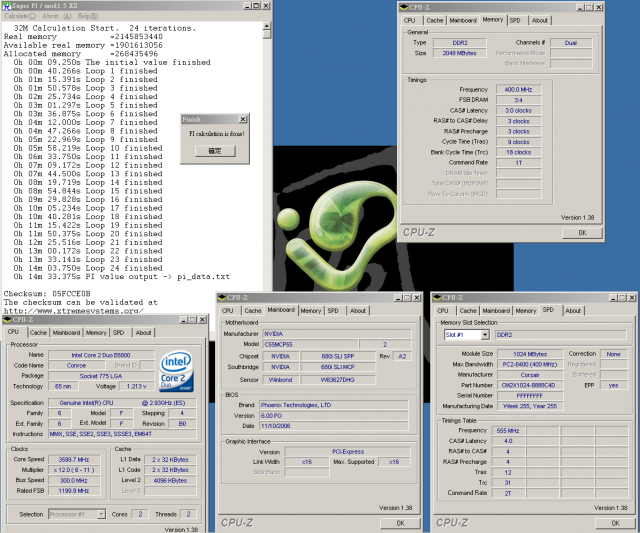Switch to SPD tab in Memory window
640x533 pixels.
[x=515, y=20]
